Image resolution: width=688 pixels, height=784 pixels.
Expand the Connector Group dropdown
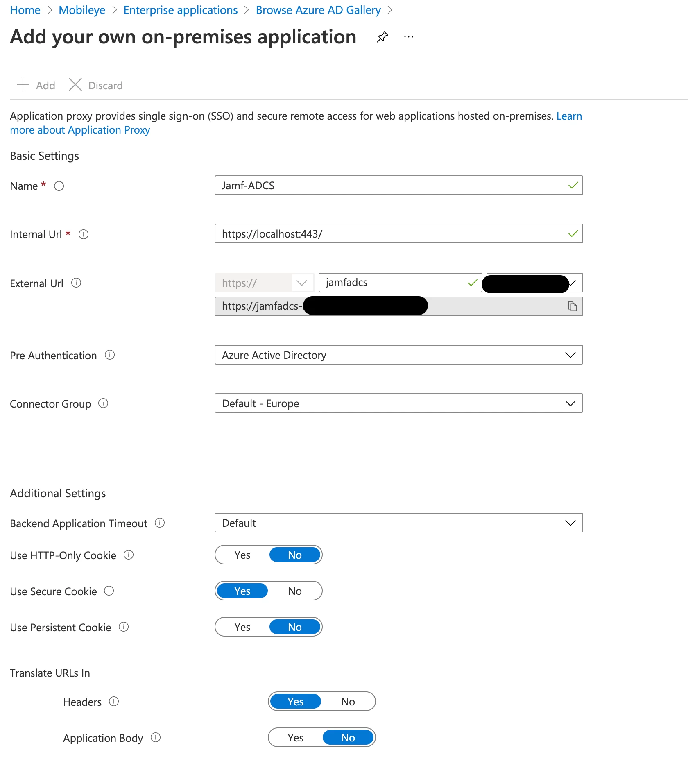pos(398,403)
